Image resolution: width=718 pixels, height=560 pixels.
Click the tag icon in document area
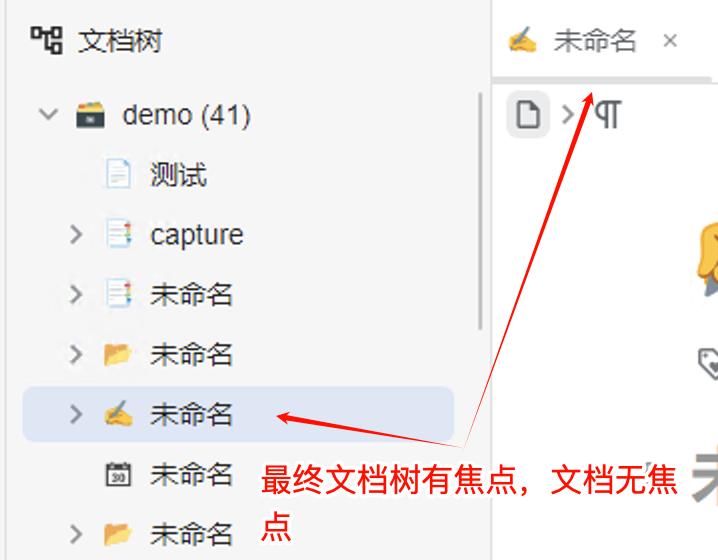point(709,363)
